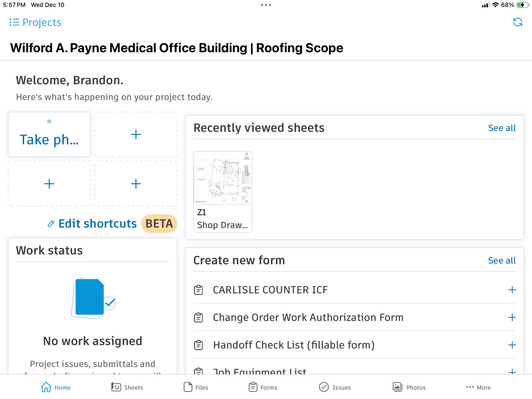Tap the refresh sync icon
This screenshot has width=532, height=399.
(x=517, y=22)
